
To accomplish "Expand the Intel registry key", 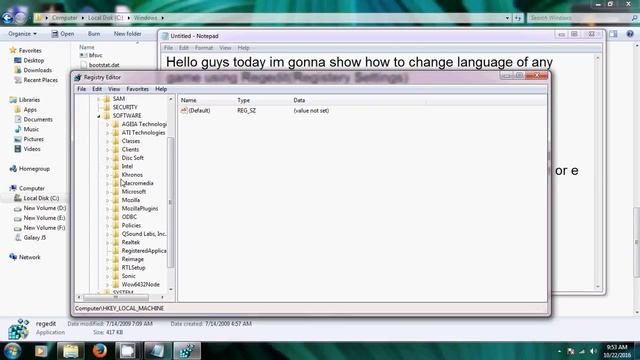I will click(108, 167).
